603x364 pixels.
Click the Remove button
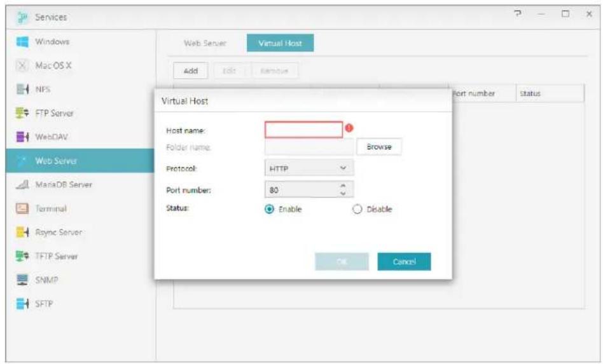[274, 71]
